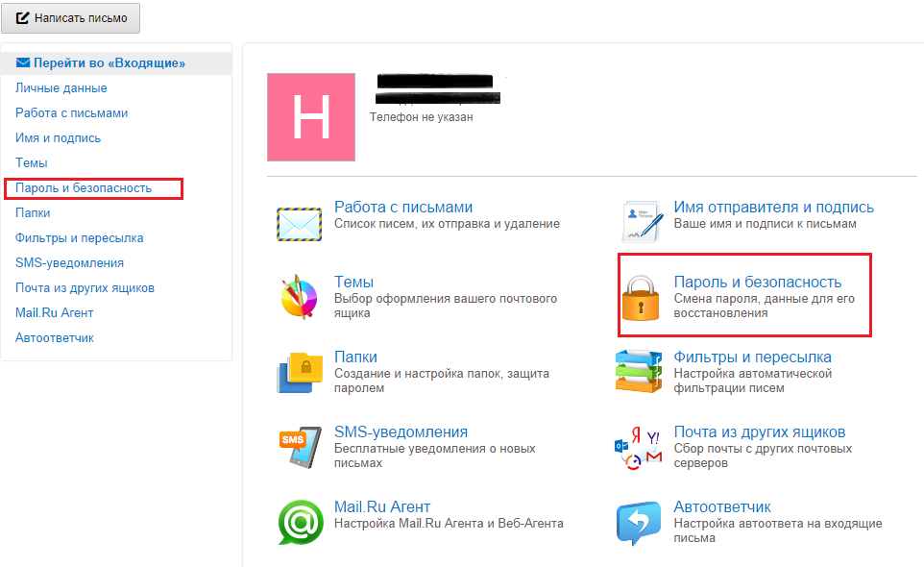This screenshot has width=924, height=567.
Task: Choose Автоответчик in the left sidebar
Action: (55, 338)
